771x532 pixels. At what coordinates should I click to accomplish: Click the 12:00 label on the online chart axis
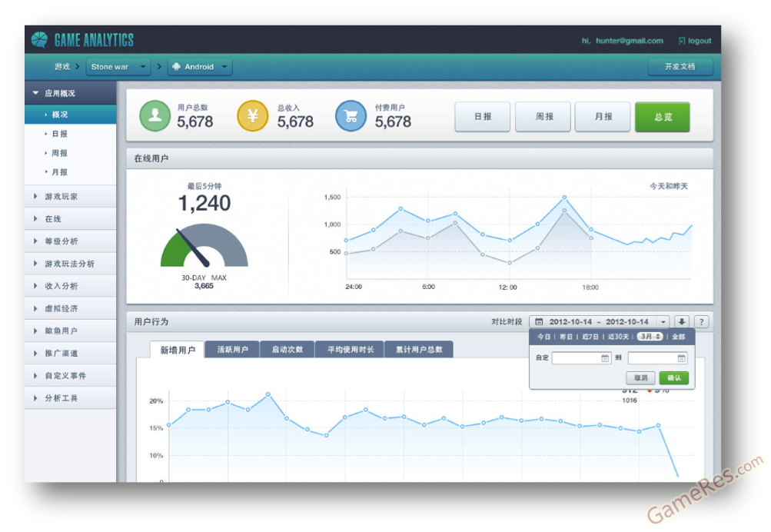[507, 288]
